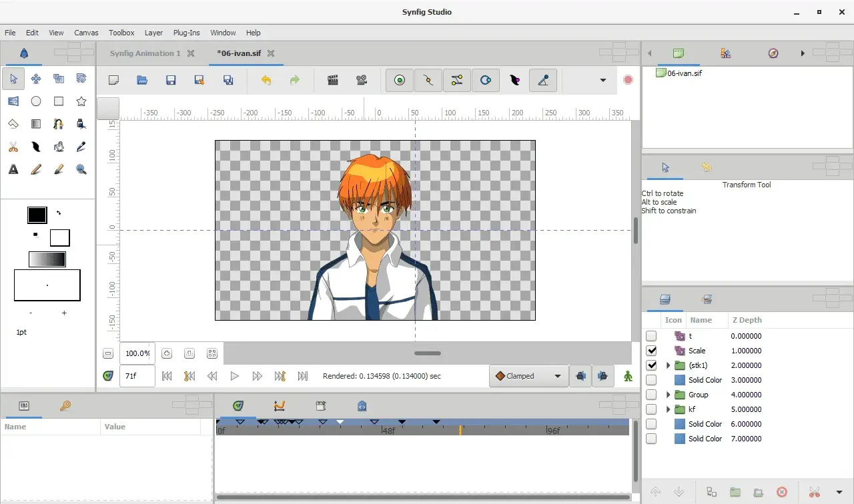The height and width of the screenshot is (504, 854).
Task: Select the Text tool
Action: point(13,169)
